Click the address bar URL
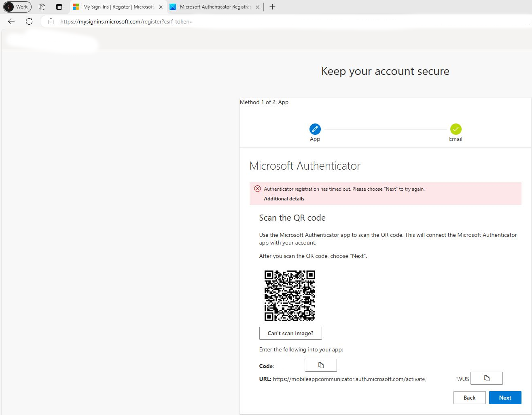532x415 pixels. pyautogui.click(x=125, y=21)
